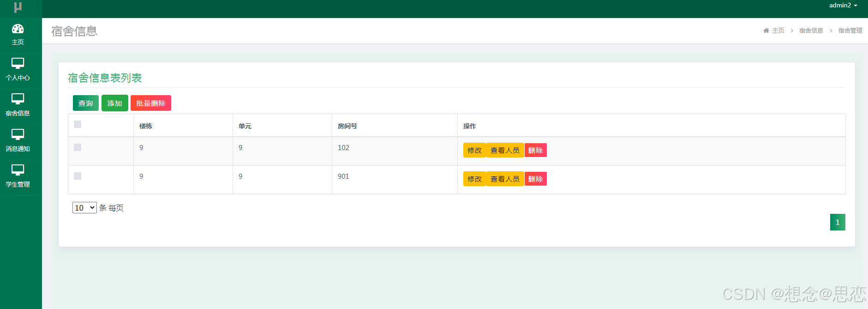The height and width of the screenshot is (309, 868).
Task: Click 删除 for room 102
Action: tap(535, 150)
